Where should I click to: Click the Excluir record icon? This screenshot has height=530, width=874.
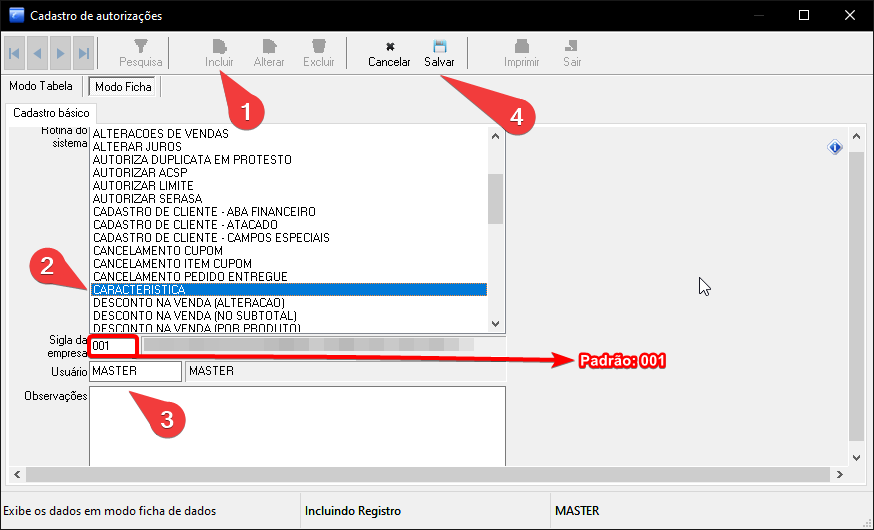(x=319, y=47)
